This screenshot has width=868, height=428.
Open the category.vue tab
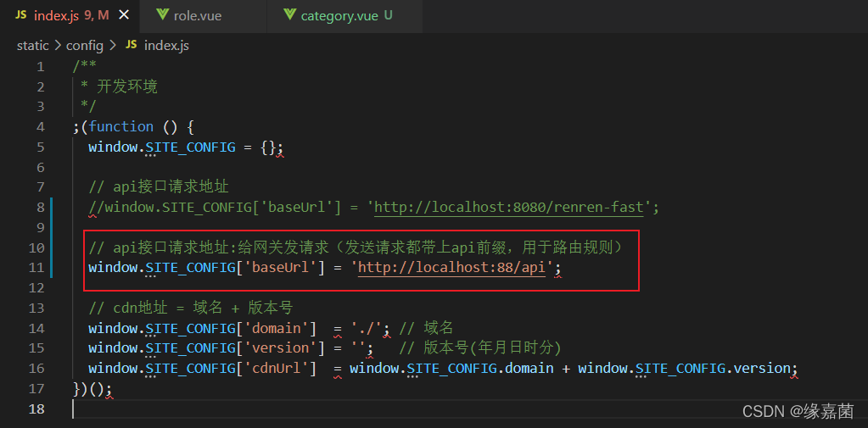(x=339, y=16)
